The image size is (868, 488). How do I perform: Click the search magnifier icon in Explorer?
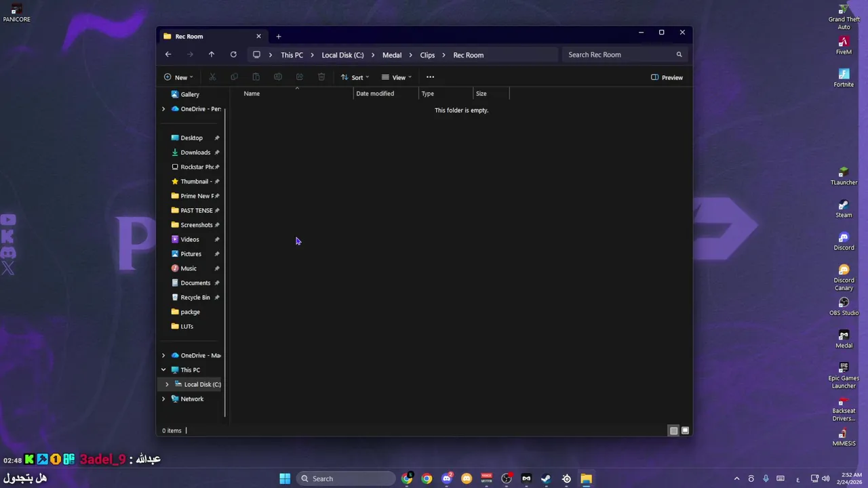click(679, 55)
